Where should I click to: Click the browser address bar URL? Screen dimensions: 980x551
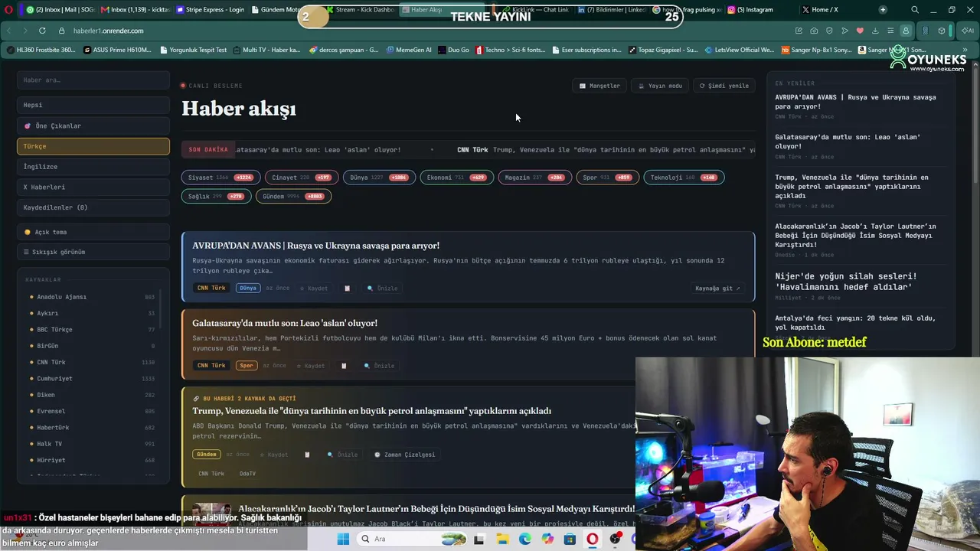point(108,31)
